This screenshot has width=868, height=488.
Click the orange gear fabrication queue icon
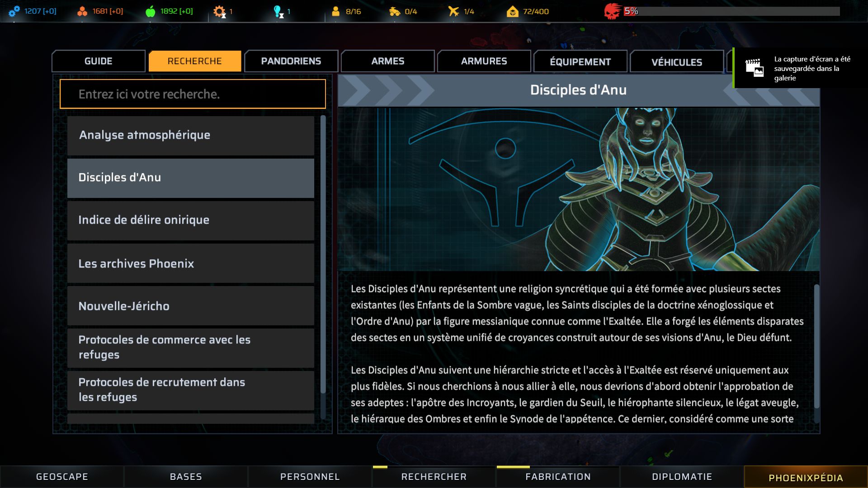[219, 11]
